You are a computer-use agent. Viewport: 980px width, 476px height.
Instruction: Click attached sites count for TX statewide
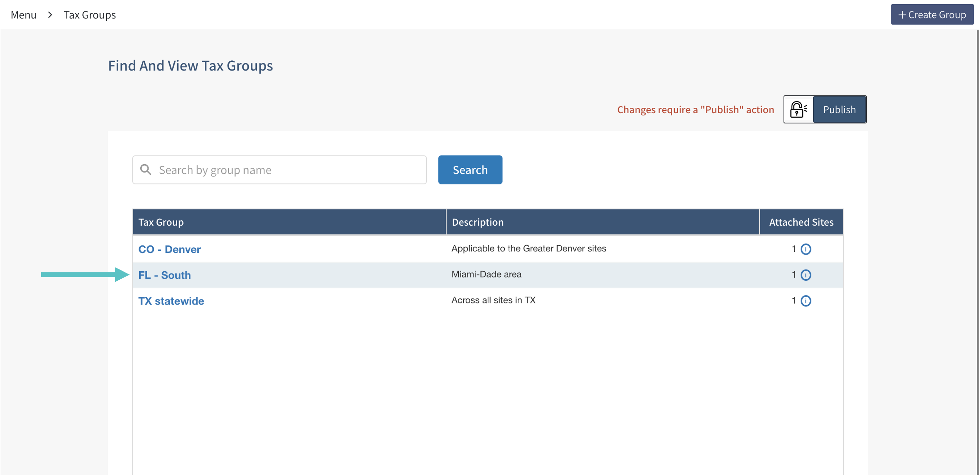pyautogui.click(x=794, y=301)
